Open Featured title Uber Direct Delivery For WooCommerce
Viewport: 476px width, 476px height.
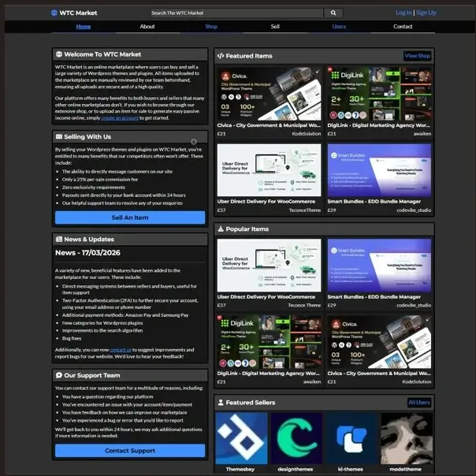(266, 202)
